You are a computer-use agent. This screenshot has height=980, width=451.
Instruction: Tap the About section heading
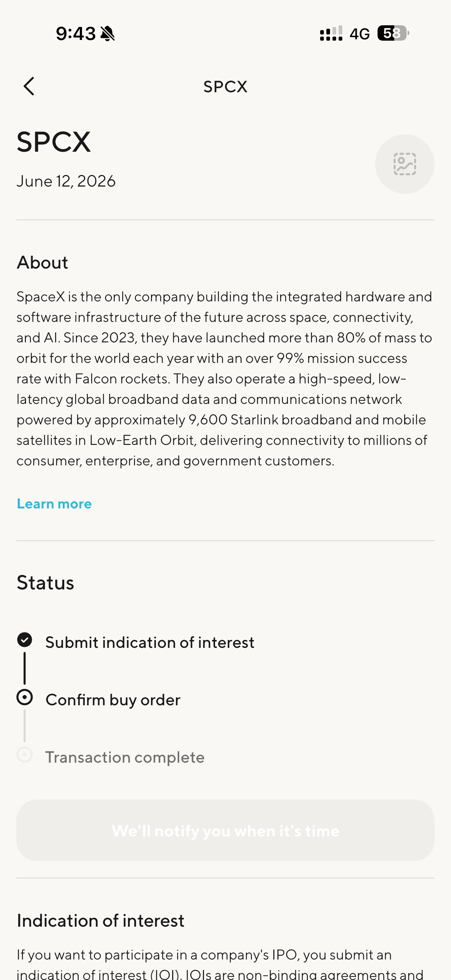[42, 262]
